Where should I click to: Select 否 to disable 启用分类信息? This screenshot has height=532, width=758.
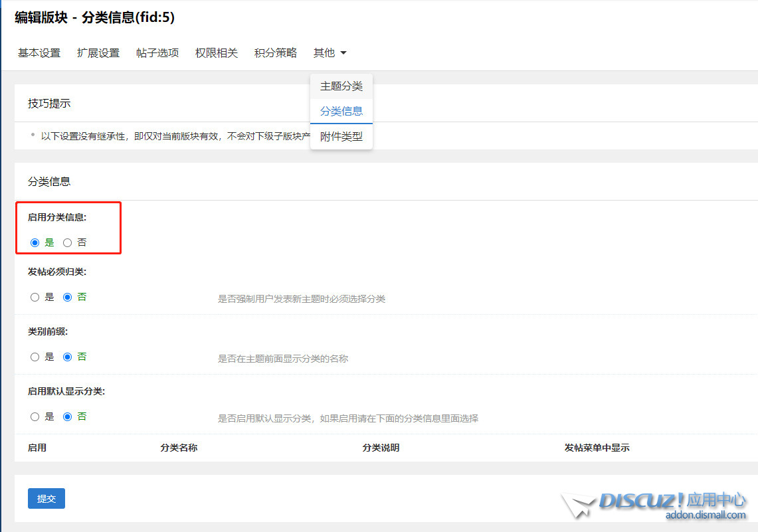pos(68,242)
